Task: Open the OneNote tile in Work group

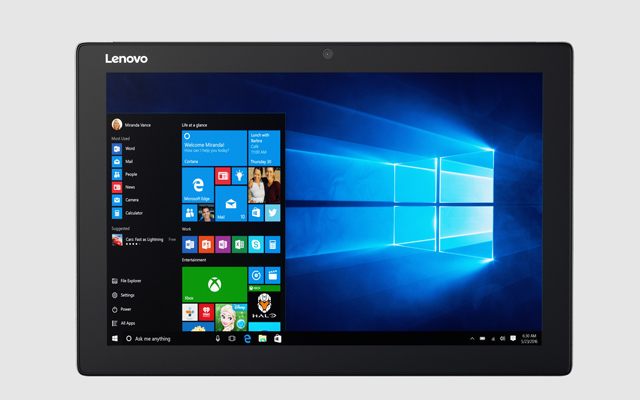Action: coord(223,244)
